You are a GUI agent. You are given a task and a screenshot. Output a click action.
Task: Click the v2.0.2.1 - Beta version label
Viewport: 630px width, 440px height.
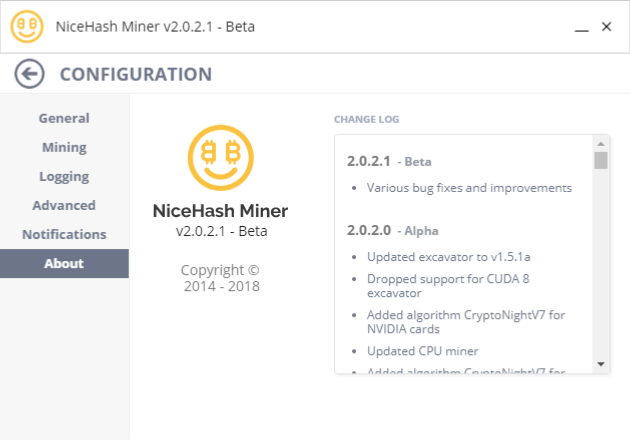[x=220, y=231]
